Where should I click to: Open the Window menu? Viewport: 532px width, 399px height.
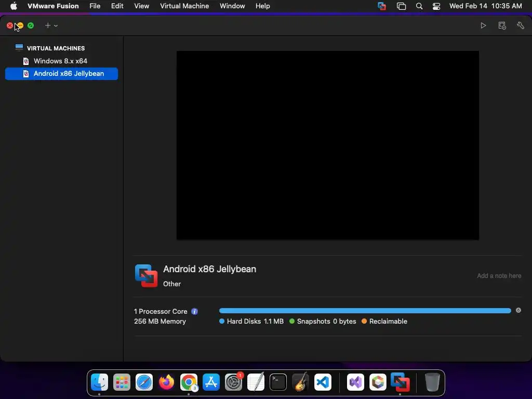(x=232, y=6)
